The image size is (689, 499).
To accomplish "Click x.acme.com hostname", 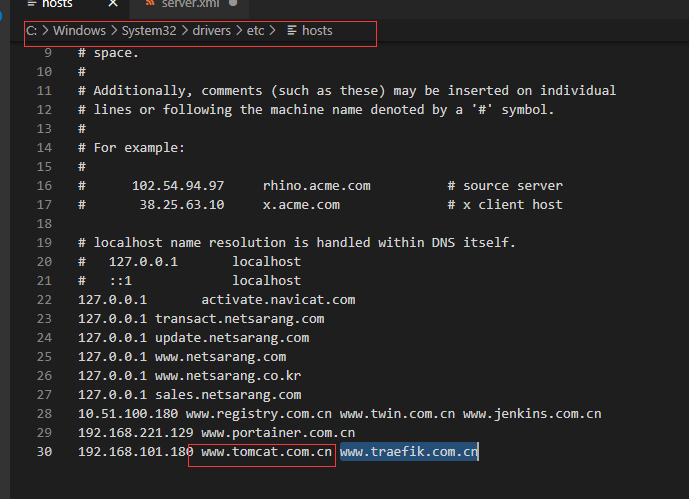I will tap(301, 205).
